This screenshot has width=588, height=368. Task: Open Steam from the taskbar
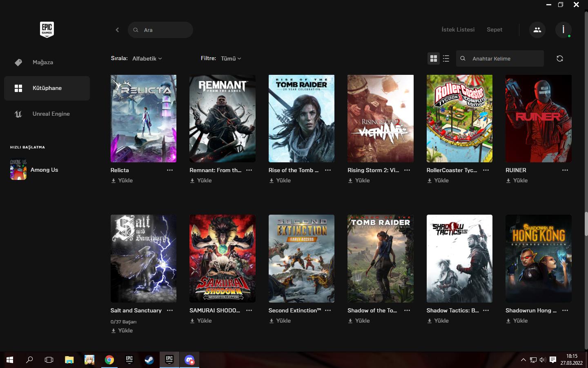[x=149, y=360]
